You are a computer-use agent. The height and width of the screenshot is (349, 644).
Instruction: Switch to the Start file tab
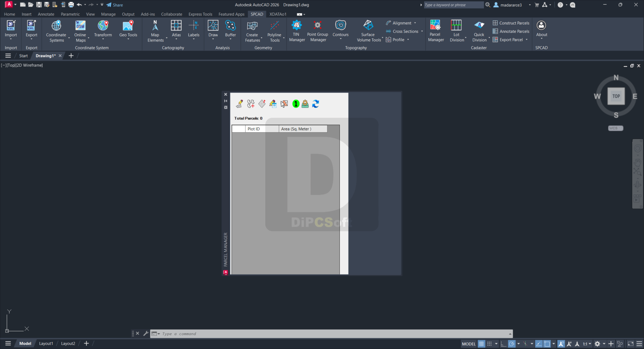(23, 56)
